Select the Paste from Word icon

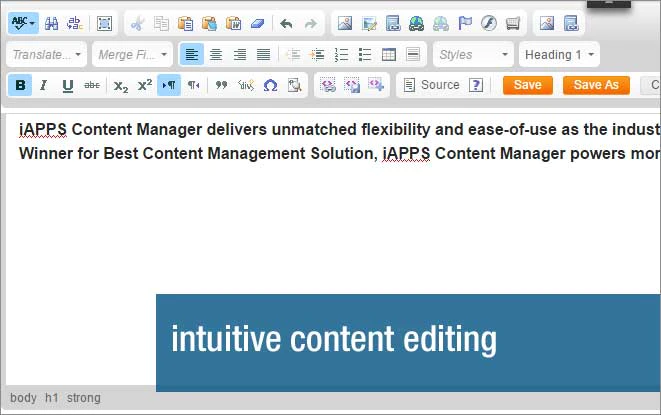pyautogui.click(x=233, y=23)
